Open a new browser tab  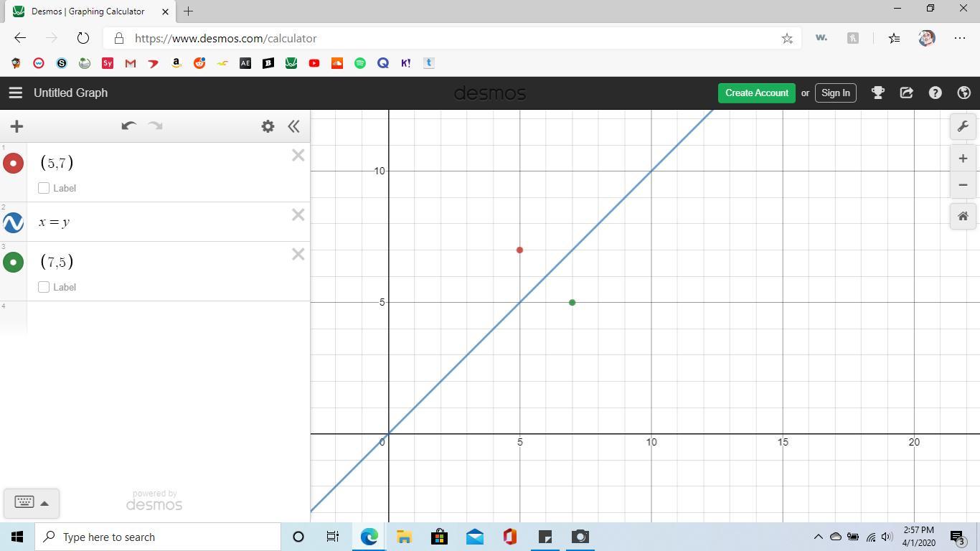coord(188,11)
